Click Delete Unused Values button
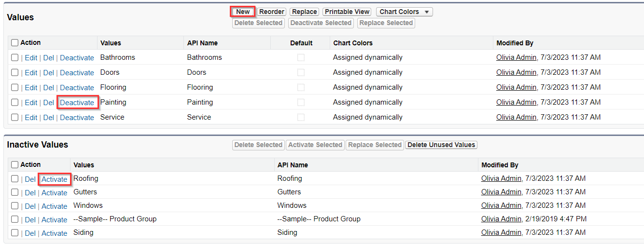This screenshot has height=244, width=644. (441, 145)
